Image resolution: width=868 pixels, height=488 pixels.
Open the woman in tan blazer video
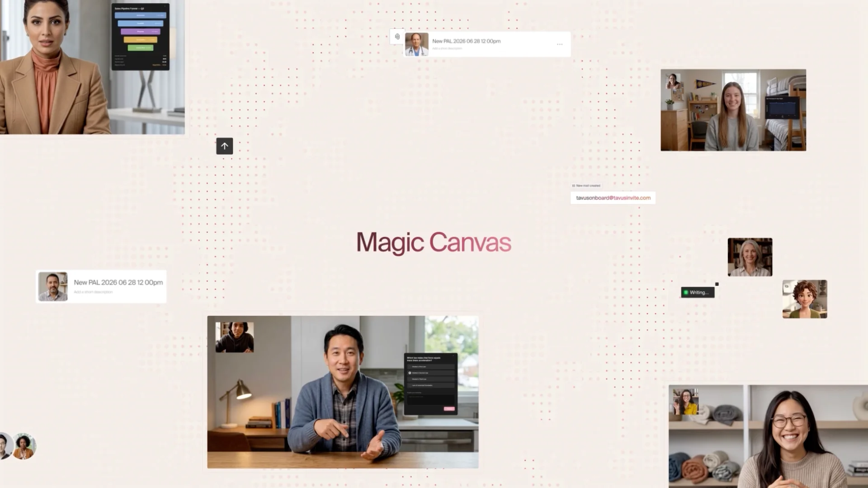(92, 67)
